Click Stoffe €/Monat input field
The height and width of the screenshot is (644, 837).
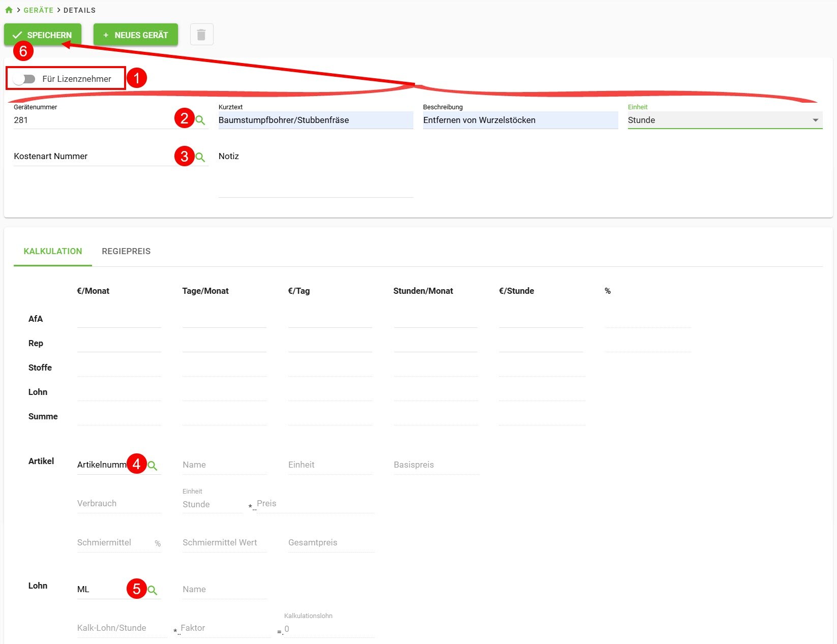pyautogui.click(x=119, y=367)
